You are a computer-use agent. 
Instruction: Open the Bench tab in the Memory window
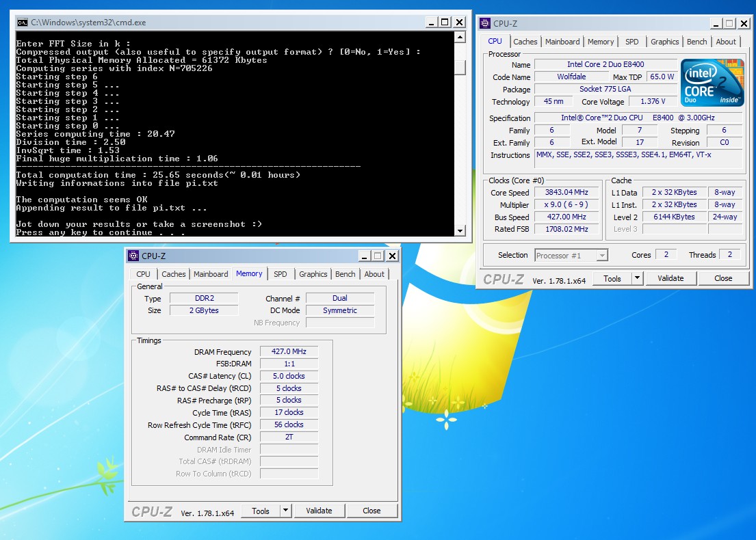(346, 274)
